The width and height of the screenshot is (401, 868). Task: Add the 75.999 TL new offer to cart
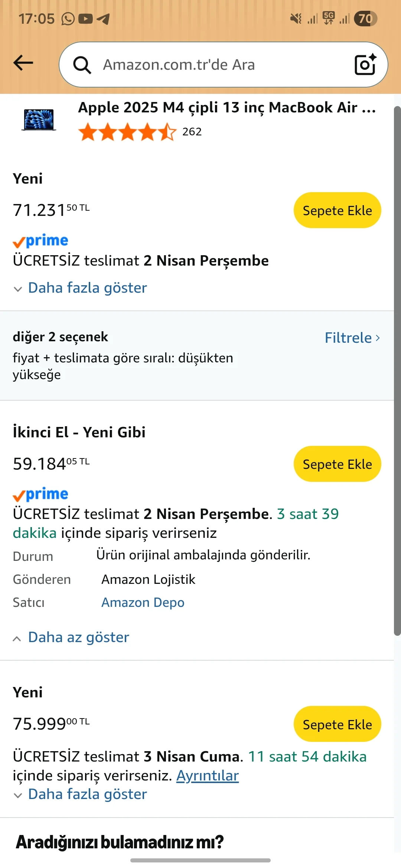(337, 724)
